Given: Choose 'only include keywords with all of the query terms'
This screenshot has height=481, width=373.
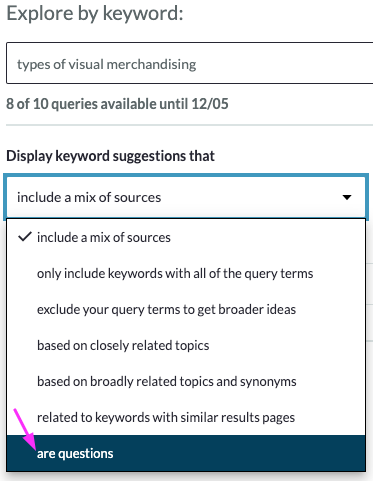Looking at the screenshot, I should tap(186, 273).
